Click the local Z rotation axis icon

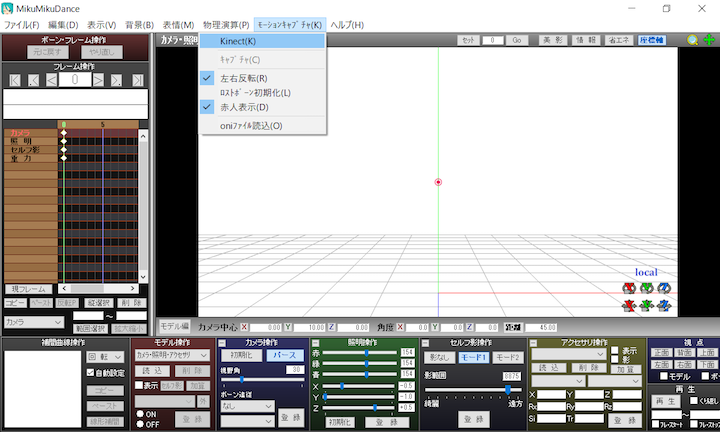(664, 288)
